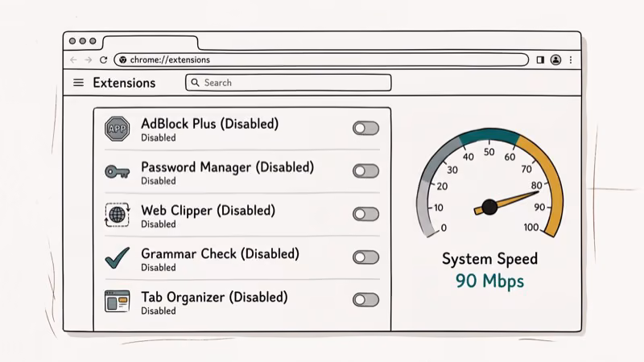Click the 'Extensions' page heading
Viewport: 644px width, 362px height.
coord(124,83)
